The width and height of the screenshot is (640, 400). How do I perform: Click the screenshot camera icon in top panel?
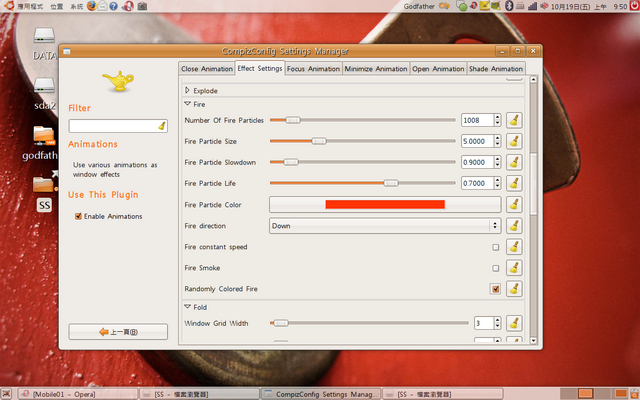point(142,6)
